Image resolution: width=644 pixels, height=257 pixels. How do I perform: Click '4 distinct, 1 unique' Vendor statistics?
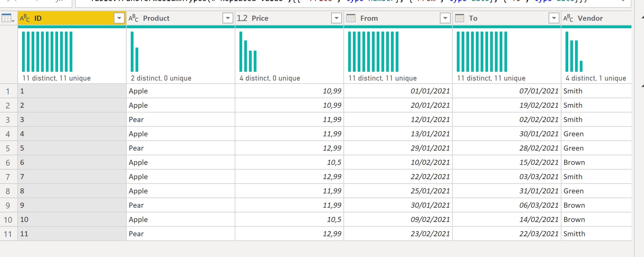coord(596,78)
